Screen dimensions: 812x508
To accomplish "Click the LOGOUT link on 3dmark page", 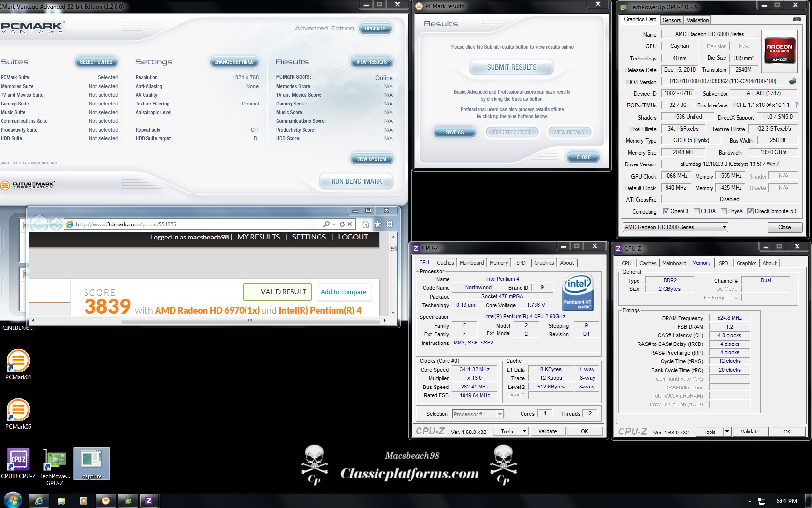I will pyautogui.click(x=353, y=237).
